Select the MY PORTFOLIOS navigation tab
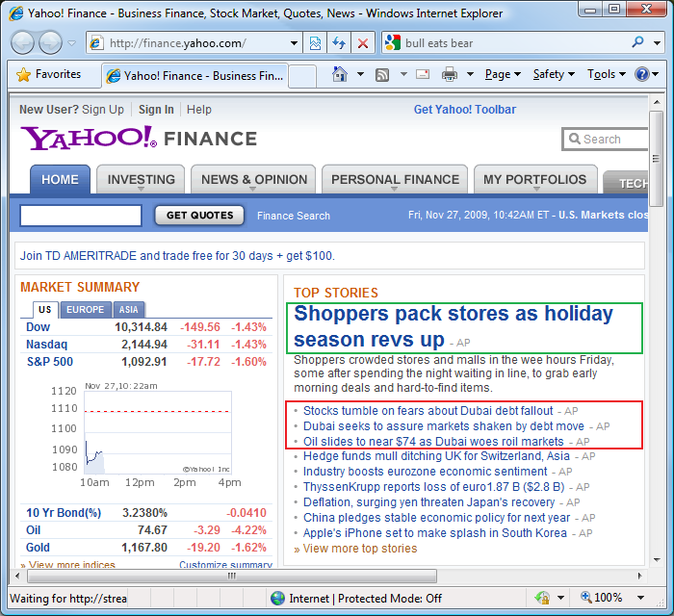The height and width of the screenshot is (616, 674). pyautogui.click(x=535, y=179)
